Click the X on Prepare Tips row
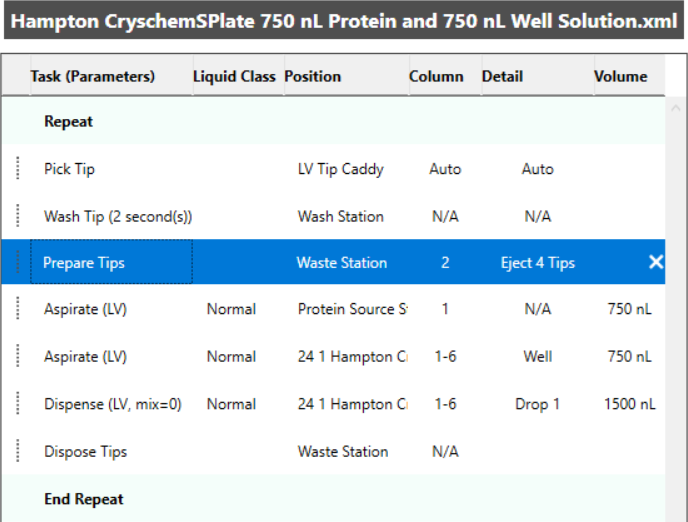Viewport: 688px width, 522px height. coord(655,262)
